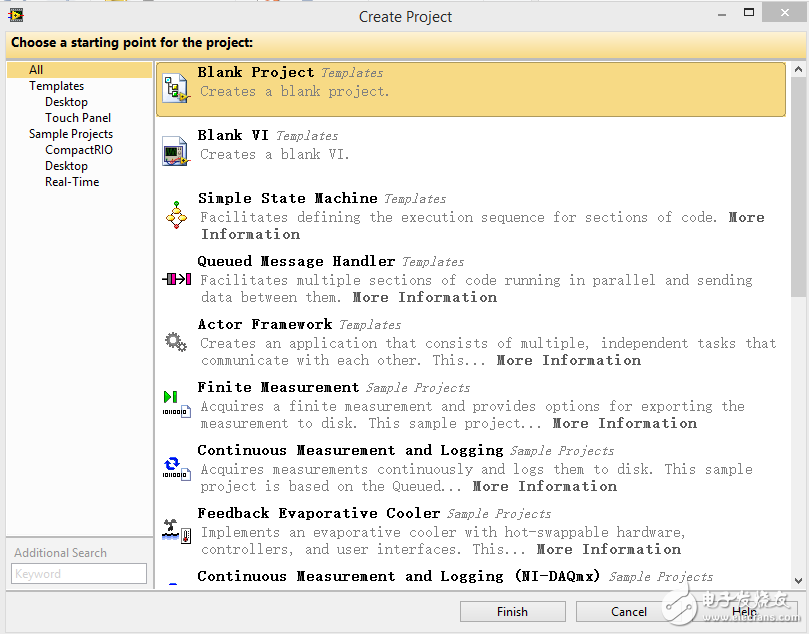Choose Real-Time sample projects filter
This screenshot has height=634, width=809.
(x=72, y=182)
